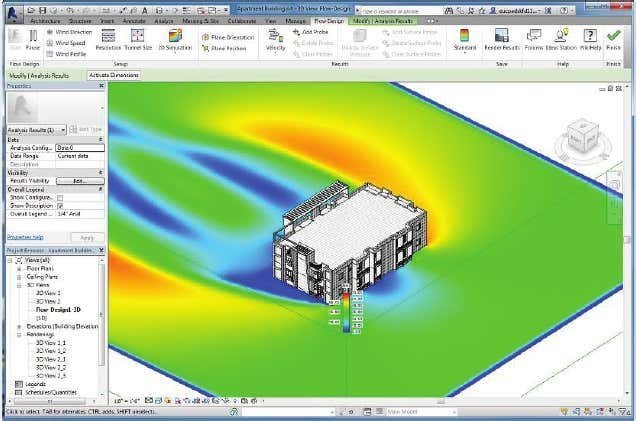Click the Add Probe tool
This screenshot has height=421, width=636.
click(314, 32)
